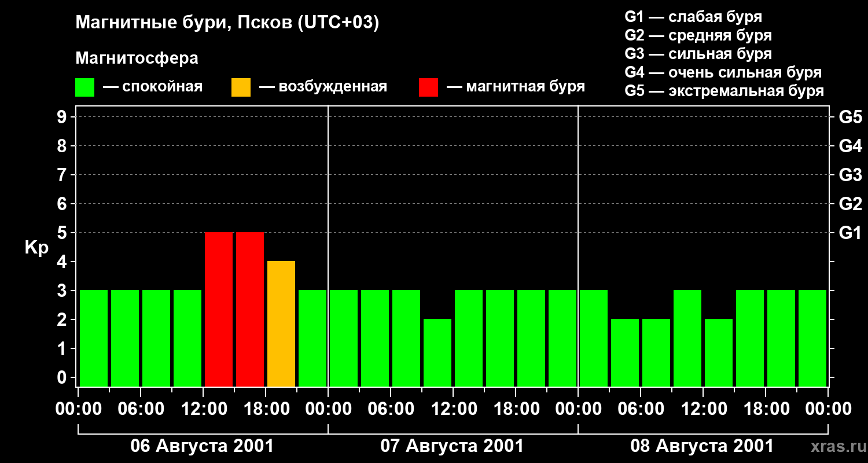Click the 'G4 — очень сильная буря' legend line
Image resolution: width=868 pixels, height=463 pixels.
click(x=723, y=72)
